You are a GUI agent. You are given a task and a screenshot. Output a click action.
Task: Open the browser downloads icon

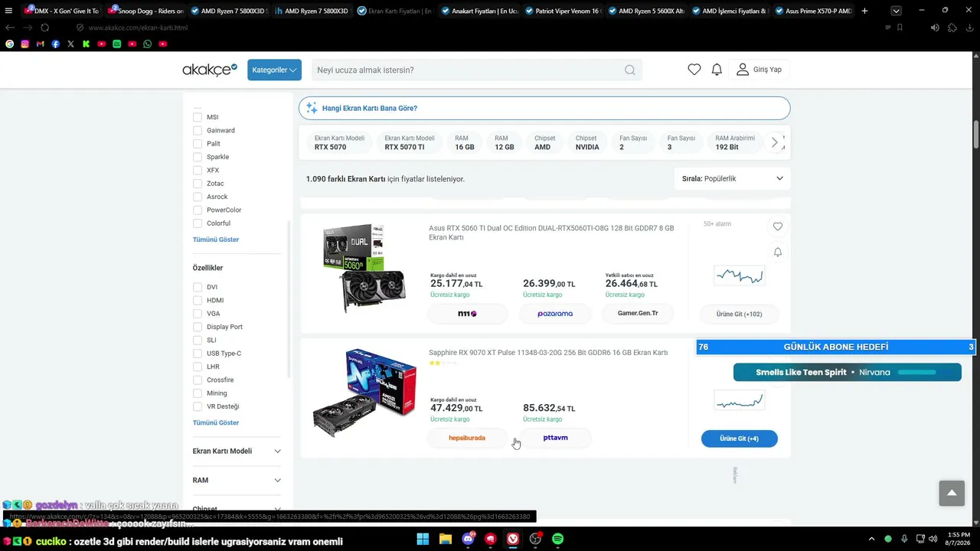pyautogui.click(x=969, y=28)
